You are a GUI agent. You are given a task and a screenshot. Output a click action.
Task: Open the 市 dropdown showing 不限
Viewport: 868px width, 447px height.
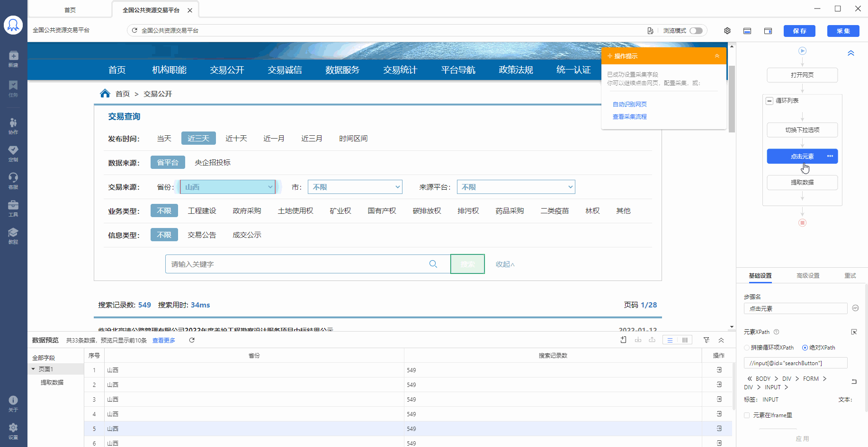[x=355, y=187]
